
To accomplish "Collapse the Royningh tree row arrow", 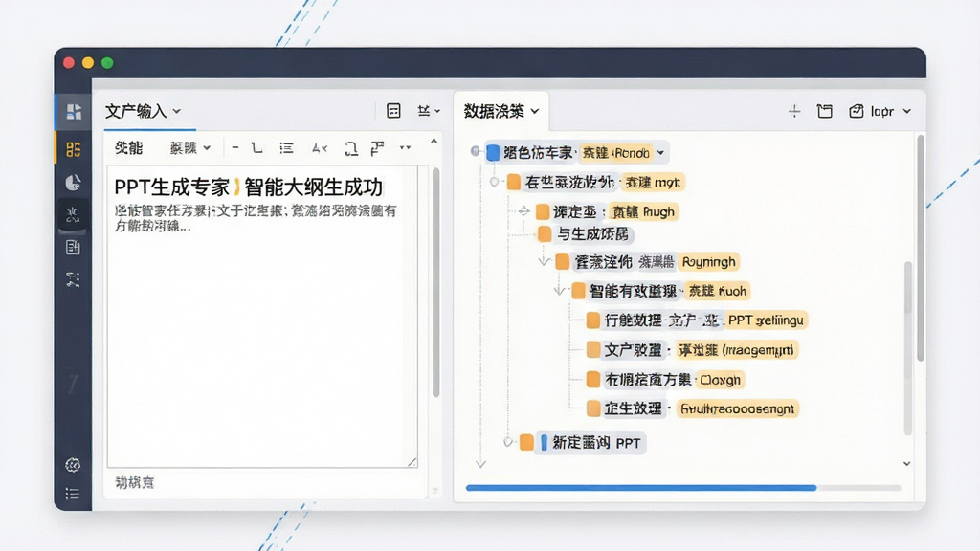I will (x=544, y=261).
